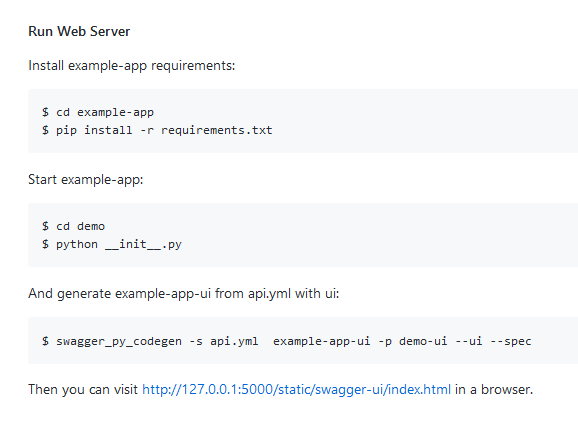The height and width of the screenshot is (425, 578).
Task: Click 'example-app-ui' in the code block
Action: click(x=321, y=341)
